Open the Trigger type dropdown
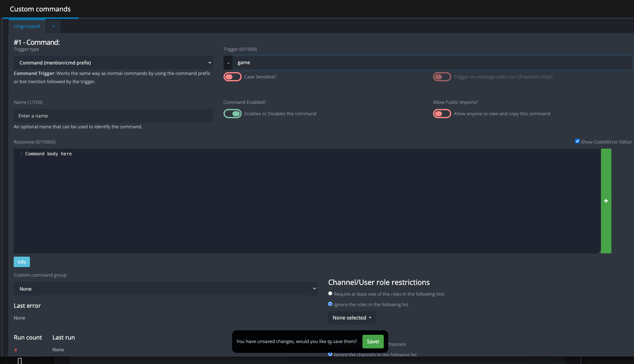Viewport: 634px width, 364px height. 113,63
